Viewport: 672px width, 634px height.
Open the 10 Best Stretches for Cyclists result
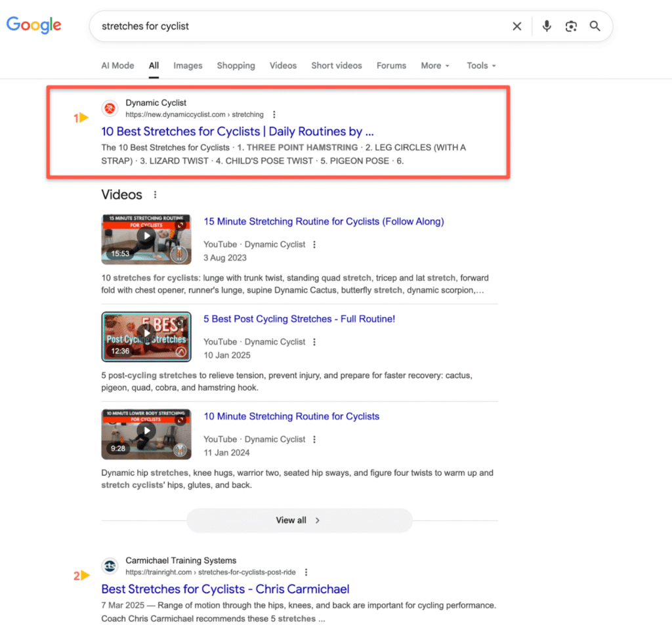(238, 131)
